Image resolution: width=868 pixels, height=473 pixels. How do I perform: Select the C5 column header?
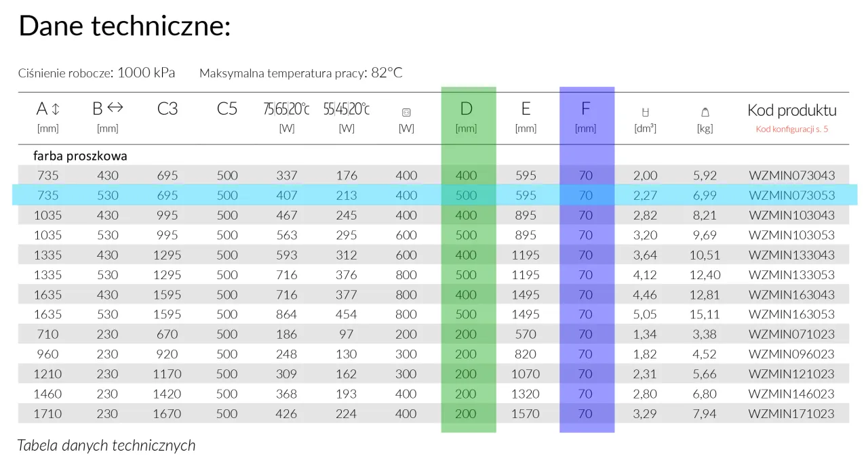click(226, 109)
